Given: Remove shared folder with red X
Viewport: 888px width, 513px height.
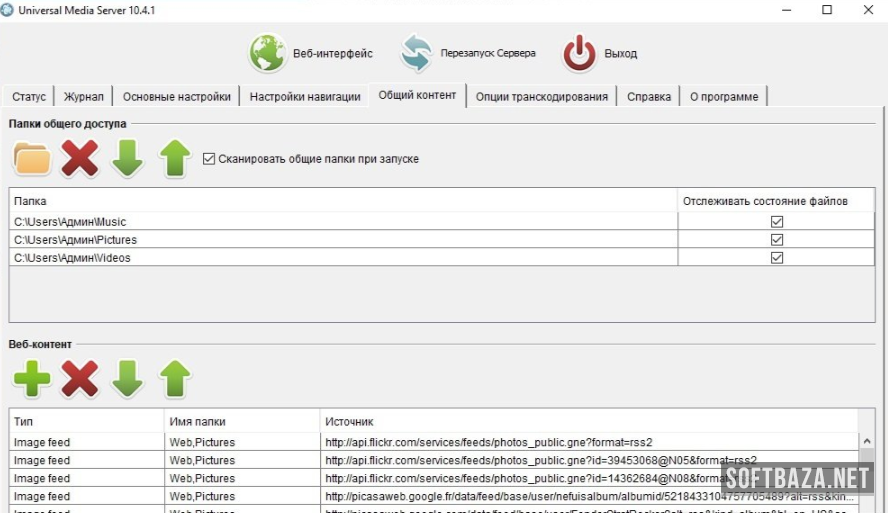Looking at the screenshot, I should pos(80,159).
